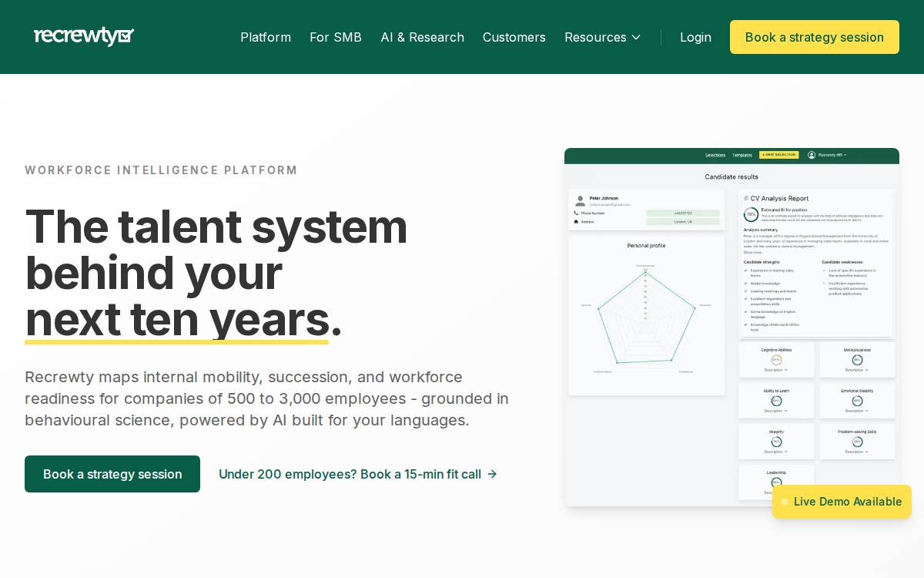Expand Description under Cognitive Abilities
The height and width of the screenshot is (578, 924).
[775, 370]
